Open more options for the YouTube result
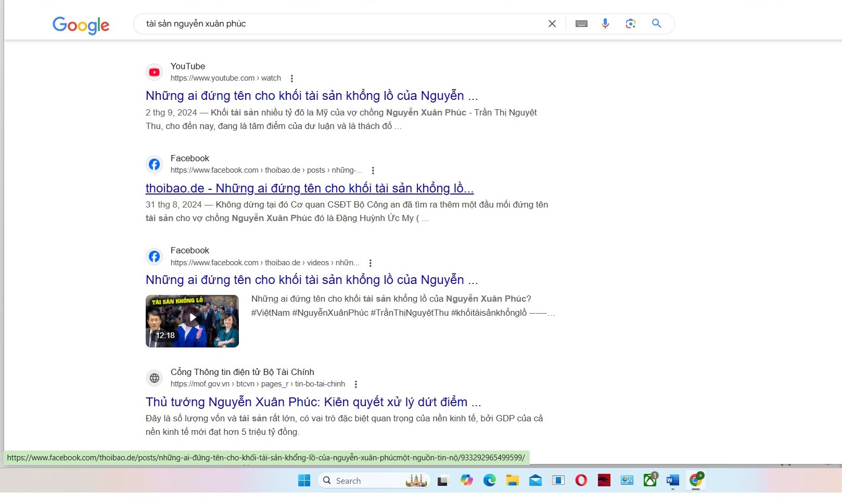Viewport: 842px width, 504px height. (x=292, y=79)
